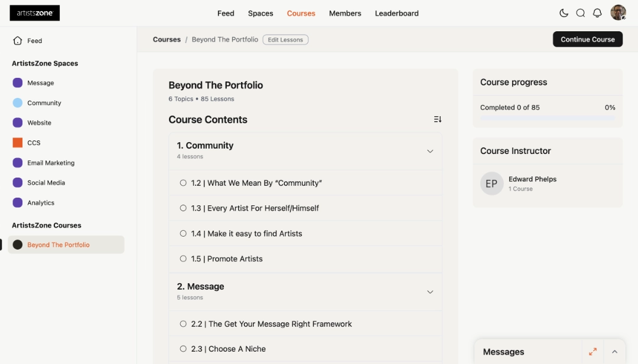Mark lesson 1.4 complete circle
Image resolution: width=638 pixels, height=364 pixels.
tap(183, 234)
